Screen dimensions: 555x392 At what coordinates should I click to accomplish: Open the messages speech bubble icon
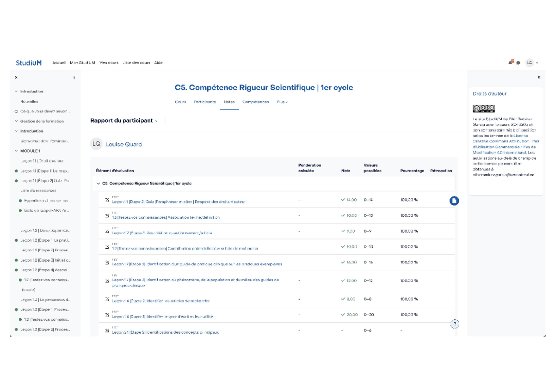coord(518,63)
